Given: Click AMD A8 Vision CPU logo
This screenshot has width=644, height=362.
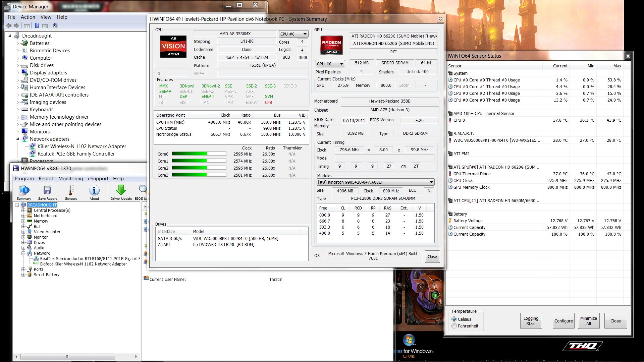Looking at the screenshot, I should coord(173,46).
